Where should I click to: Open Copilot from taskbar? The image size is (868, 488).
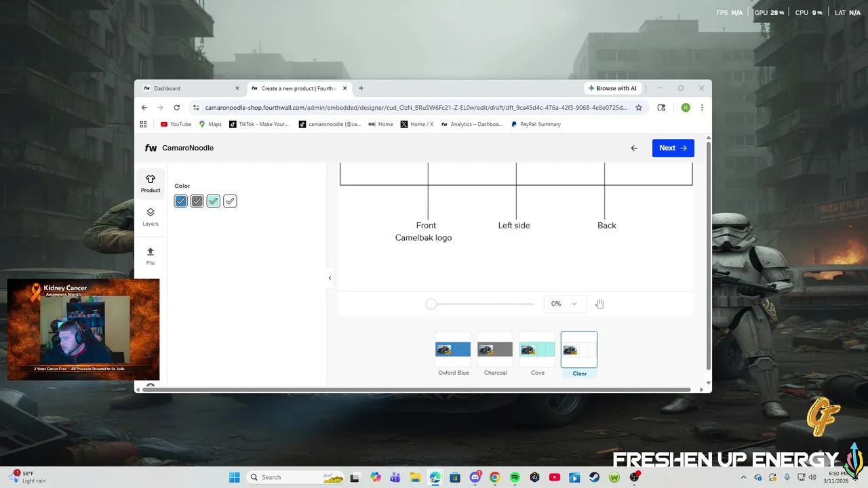(376, 477)
